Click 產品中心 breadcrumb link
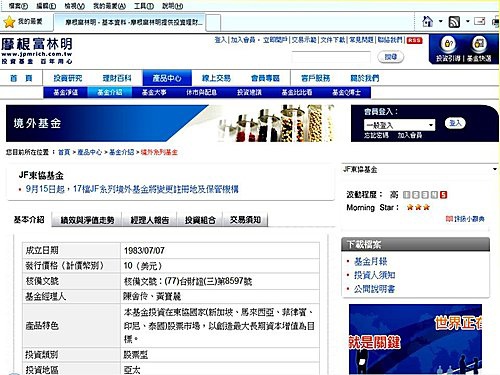The height and width of the screenshot is (375, 500). (x=89, y=152)
